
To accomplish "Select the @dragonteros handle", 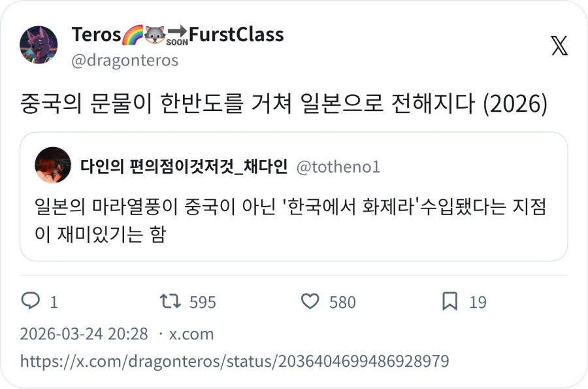I will 125,59.
